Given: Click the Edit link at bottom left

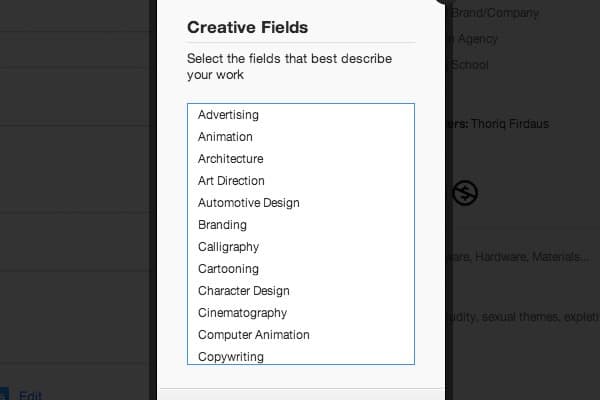Looking at the screenshot, I should [30, 395].
